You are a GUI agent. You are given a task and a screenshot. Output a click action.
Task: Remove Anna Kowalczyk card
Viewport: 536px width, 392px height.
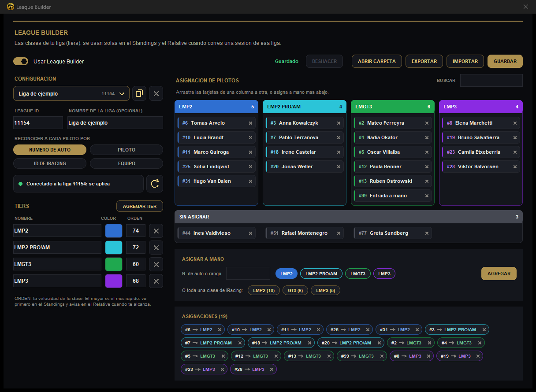(x=339, y=123)
